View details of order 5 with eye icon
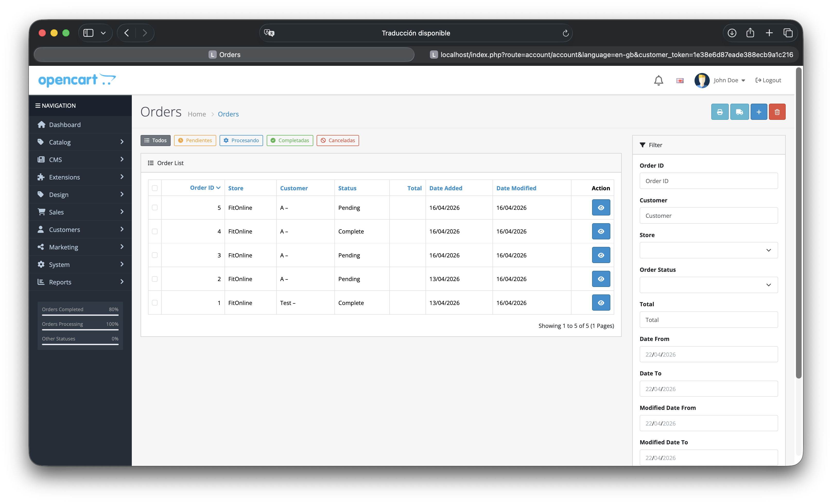The image size is (832, 504). (x=601, y=208)
